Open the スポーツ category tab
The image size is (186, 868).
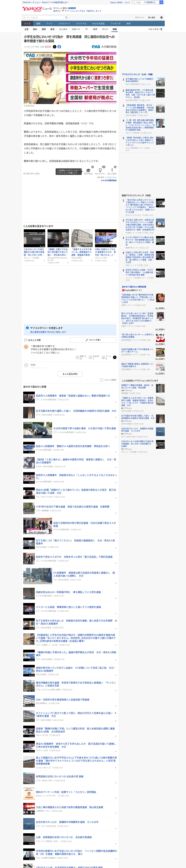76,29
